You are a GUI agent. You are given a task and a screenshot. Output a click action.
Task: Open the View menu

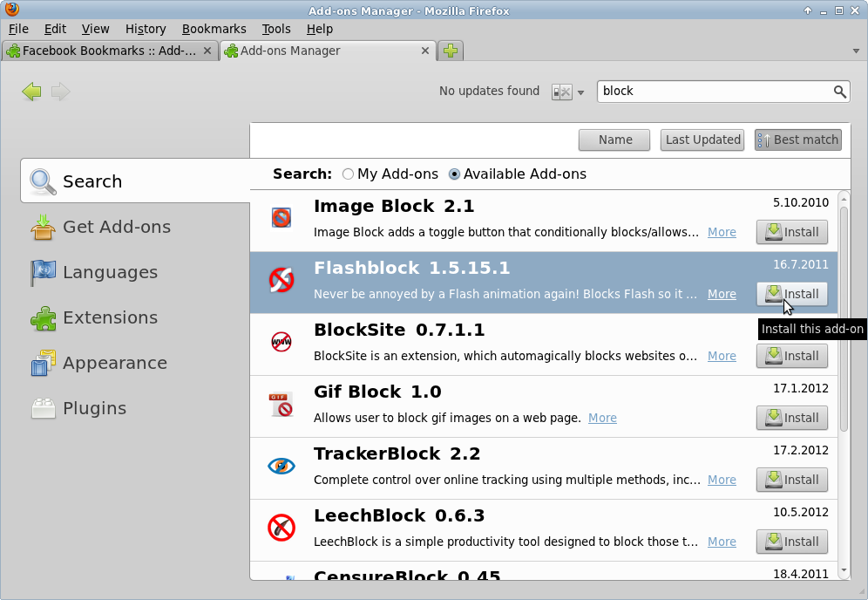tap(95, 29)
